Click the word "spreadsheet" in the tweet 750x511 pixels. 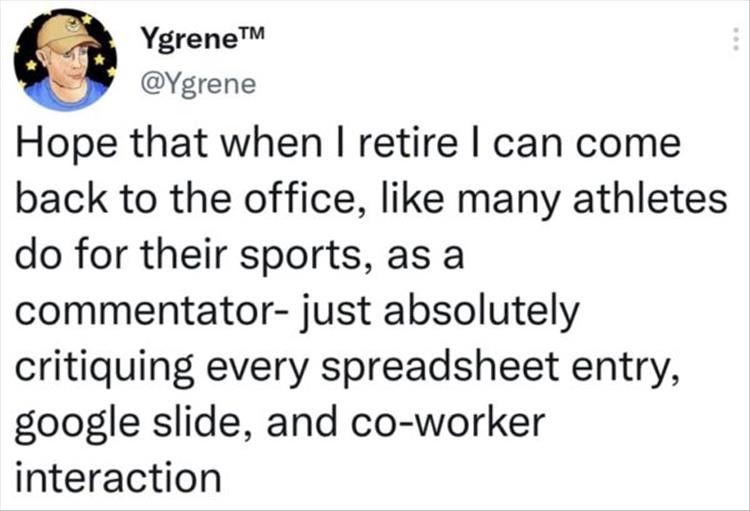point(439,367)
